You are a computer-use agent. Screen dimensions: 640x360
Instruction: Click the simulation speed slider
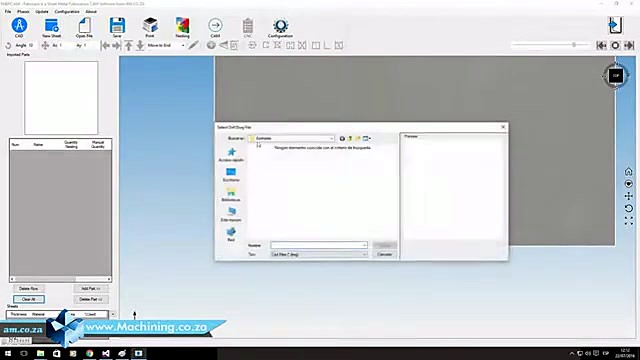pyautogui.click(x=551, y=45)
